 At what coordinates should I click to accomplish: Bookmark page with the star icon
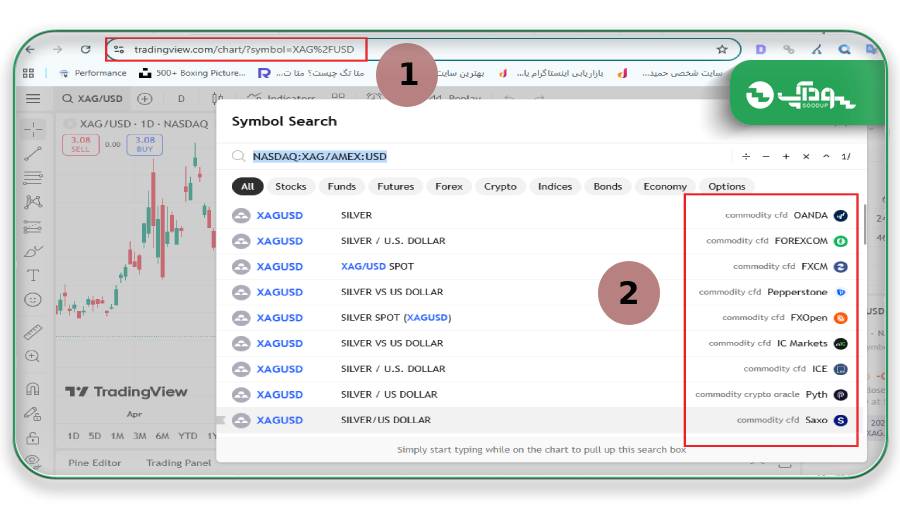click(x=722, y=49)
